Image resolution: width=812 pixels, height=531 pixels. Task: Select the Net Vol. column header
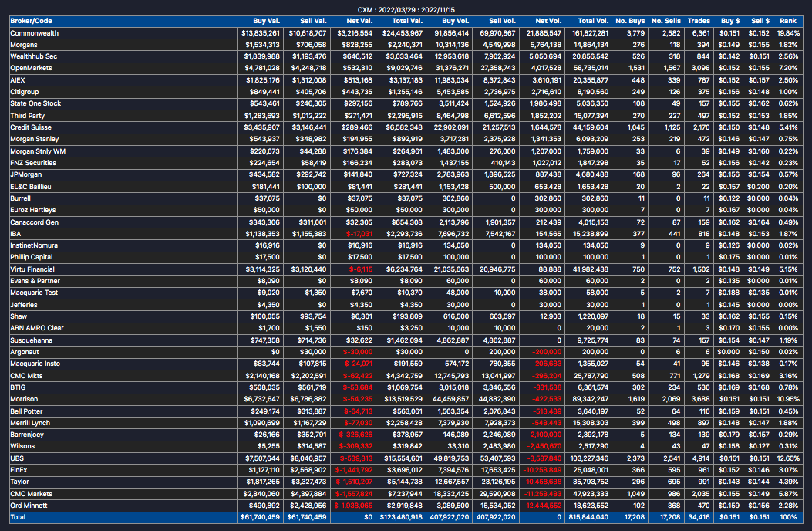pos(548,21)
